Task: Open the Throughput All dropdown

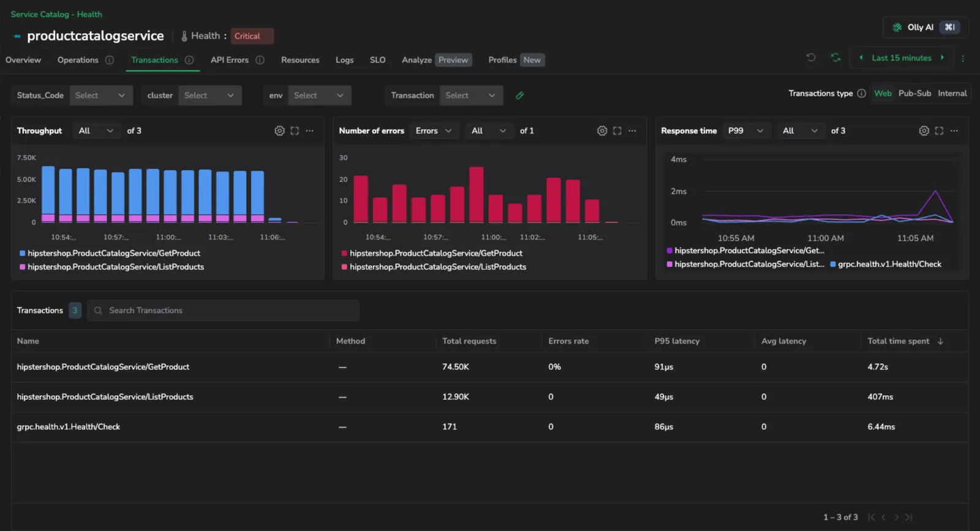Action: coord(96,131)
